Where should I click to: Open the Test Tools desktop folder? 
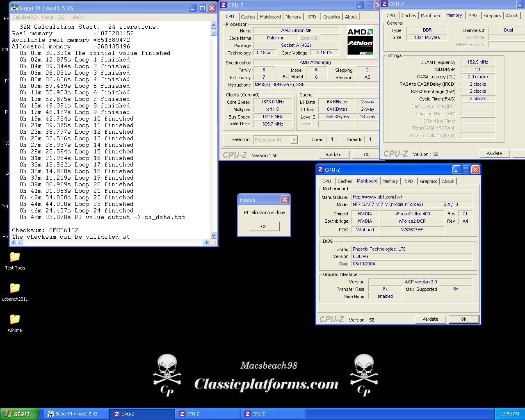(x=15, y=261)
